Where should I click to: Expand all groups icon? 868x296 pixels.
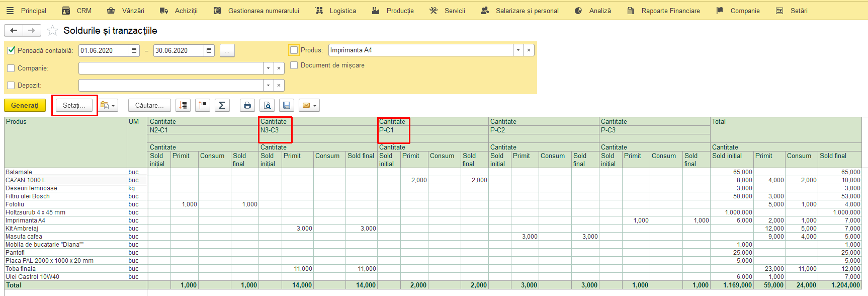pos(183,105)
